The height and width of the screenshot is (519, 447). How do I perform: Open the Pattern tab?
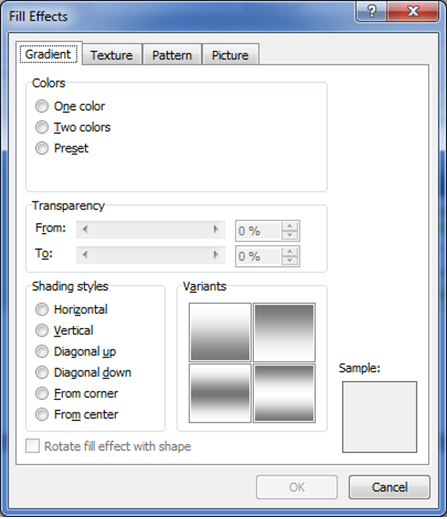coord(172,55)
